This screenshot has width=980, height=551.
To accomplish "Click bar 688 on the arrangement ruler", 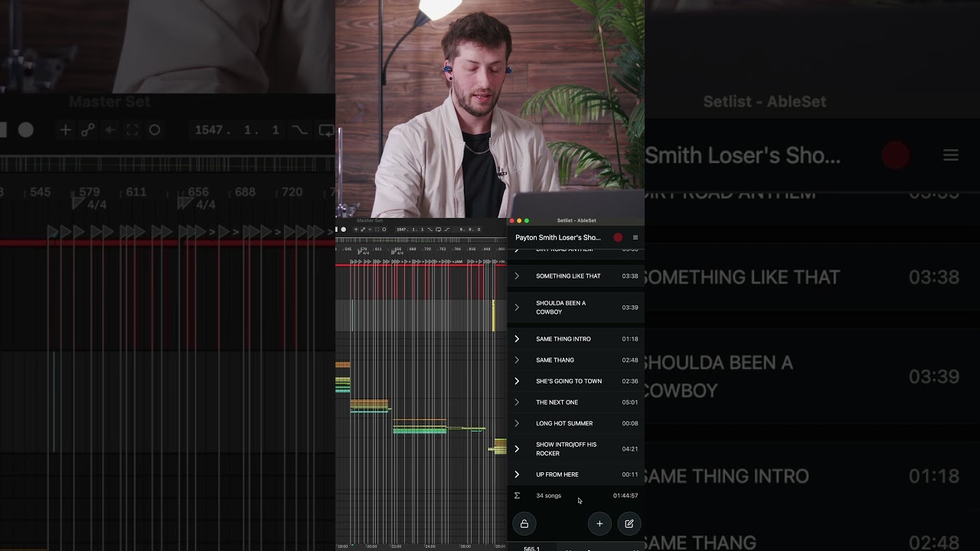I will (412, 249).
